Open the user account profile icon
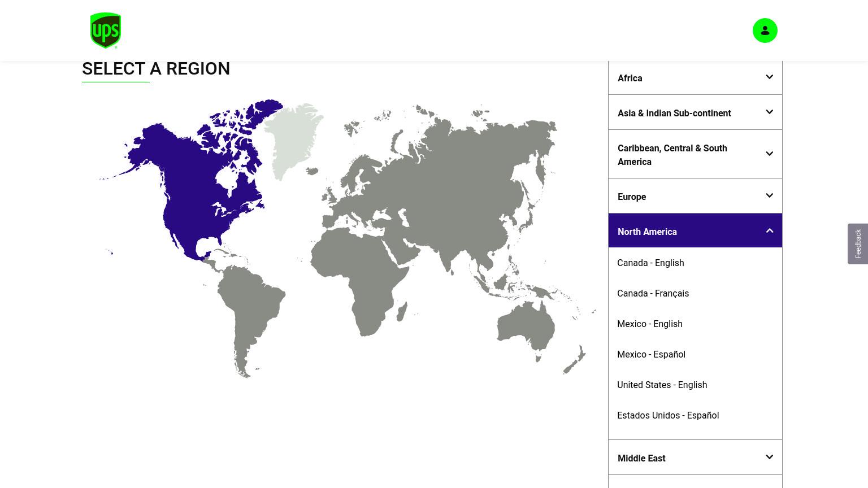Viewport: 868px width, 488px height. [765, 30]
